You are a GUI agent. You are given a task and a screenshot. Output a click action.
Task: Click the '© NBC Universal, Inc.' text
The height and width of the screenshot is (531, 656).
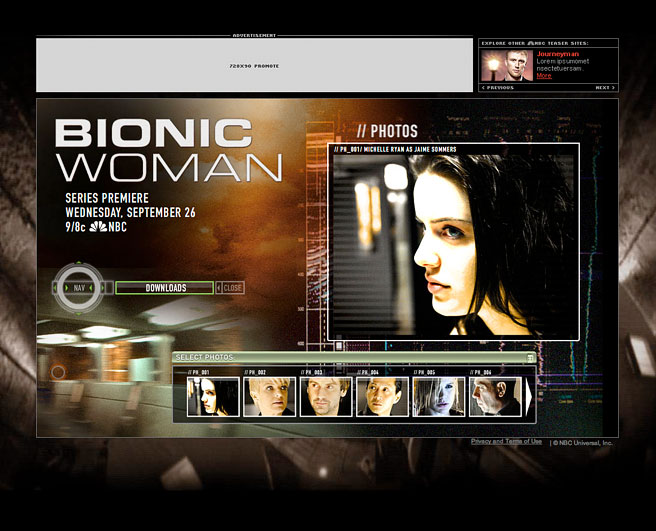pyautogui.click(x=583, y=443)
